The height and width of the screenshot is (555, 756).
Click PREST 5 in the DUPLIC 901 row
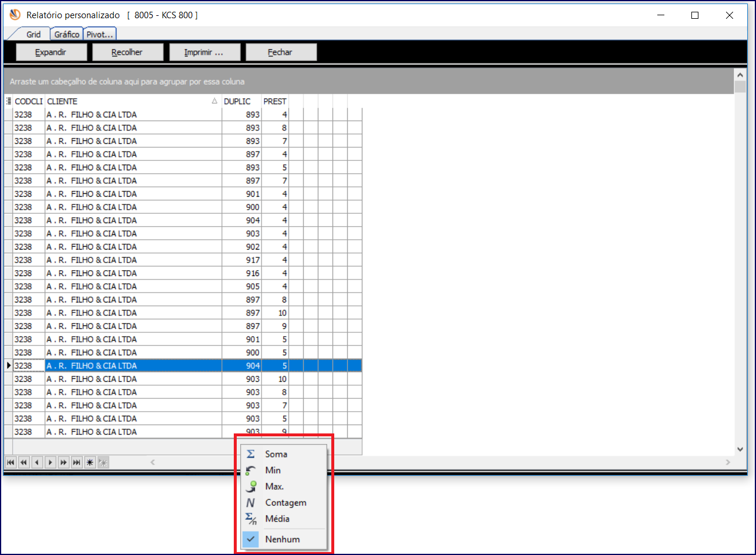[x=275, y=339]
